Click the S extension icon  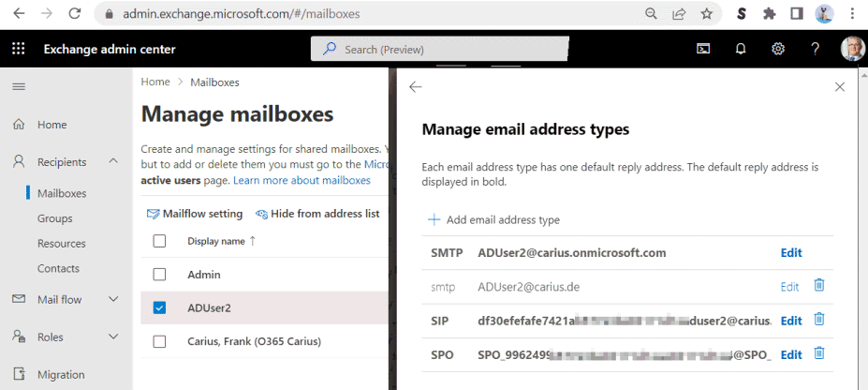click(x=742, y=14)
